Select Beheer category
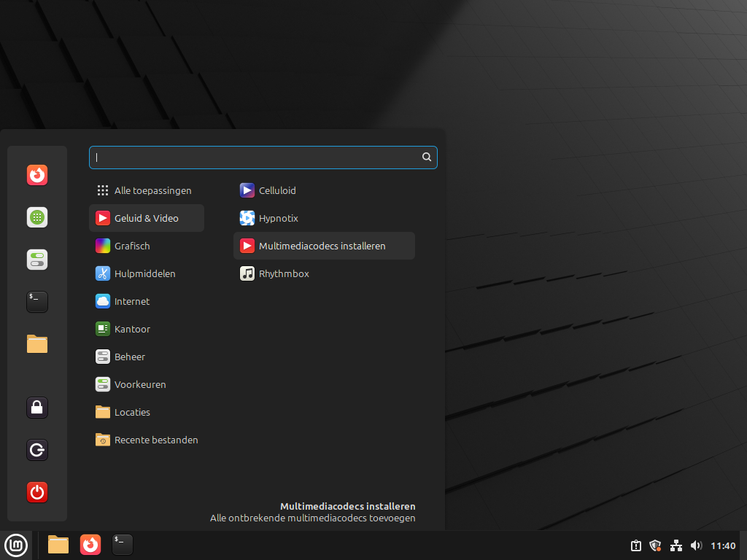 pos(146,357)
